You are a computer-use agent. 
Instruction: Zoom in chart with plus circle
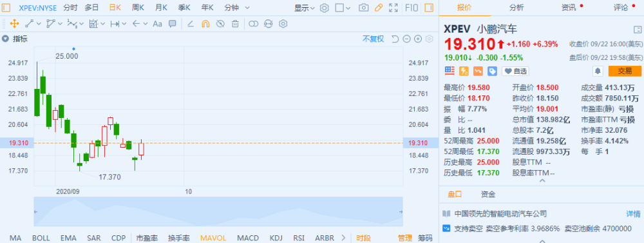418,39
